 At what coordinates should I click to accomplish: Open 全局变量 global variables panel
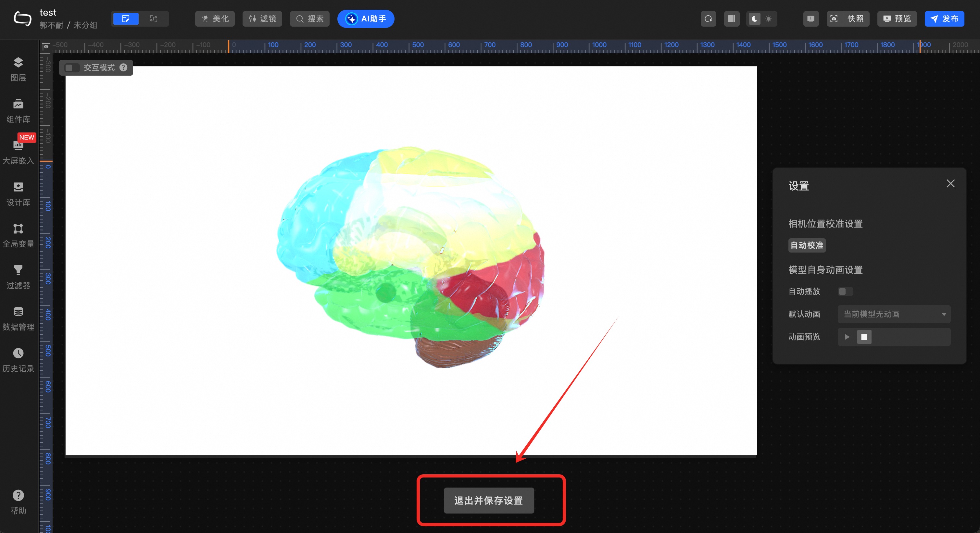[x=18, y=235]
